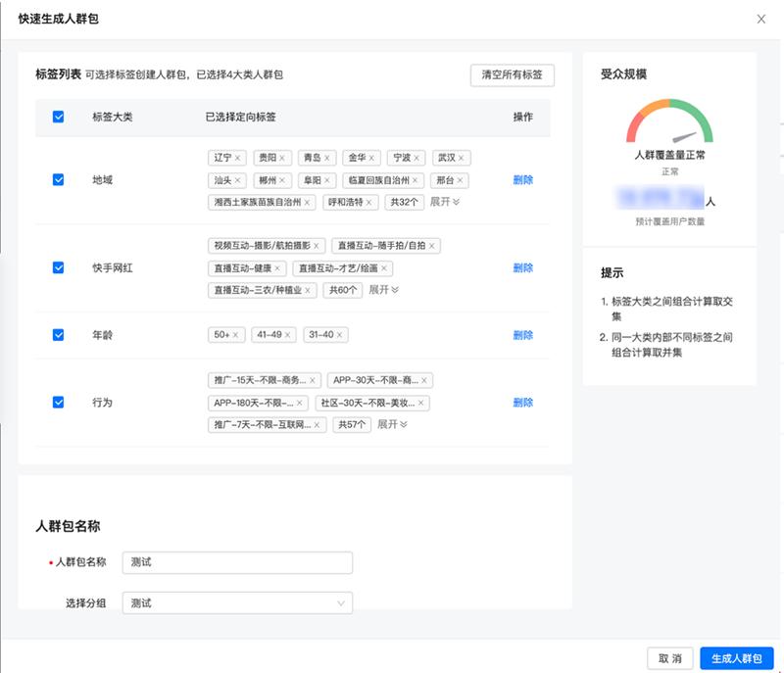
Task: Delete the 呼和浩特 tag using its x icon
Action: (369, 203)
